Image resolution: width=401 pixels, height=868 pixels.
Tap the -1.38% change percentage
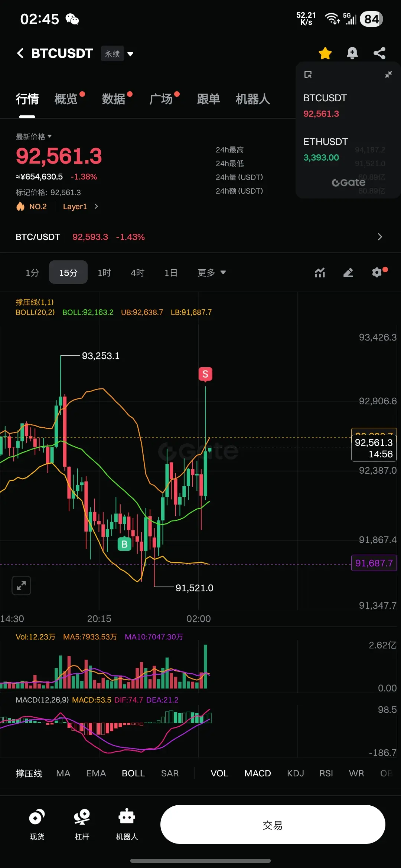84,177
